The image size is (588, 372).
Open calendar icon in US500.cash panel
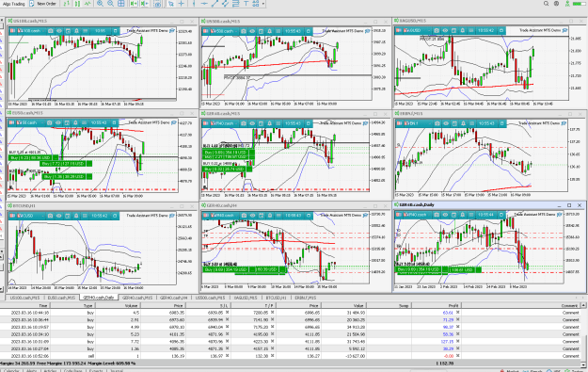pyautogui.click(x=261, y=31)
